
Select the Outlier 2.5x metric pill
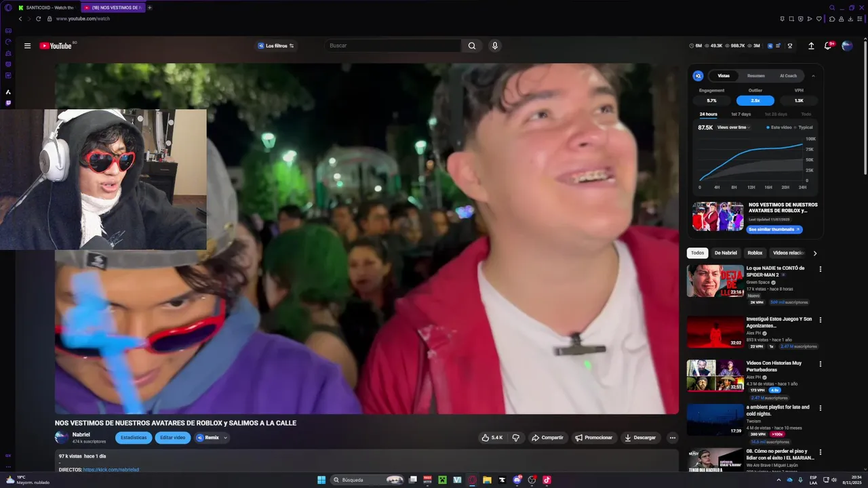[755, 100]
